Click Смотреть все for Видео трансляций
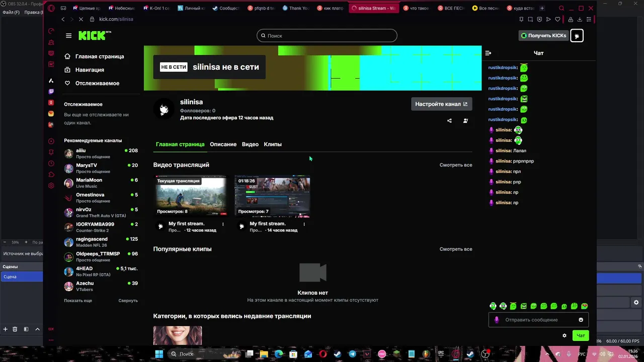Viewport: 644px width, 362px height. click(x=456, y=165)
